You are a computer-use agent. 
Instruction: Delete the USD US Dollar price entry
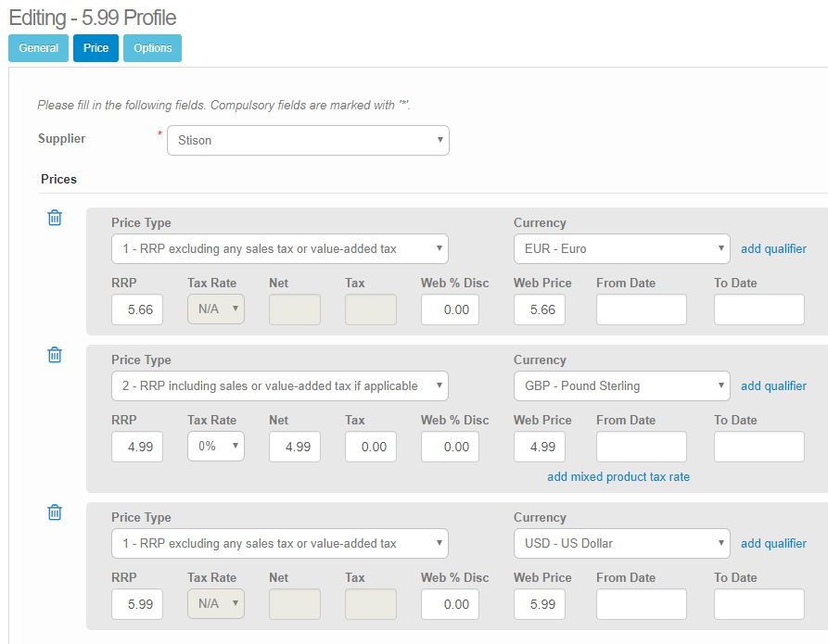54,511
